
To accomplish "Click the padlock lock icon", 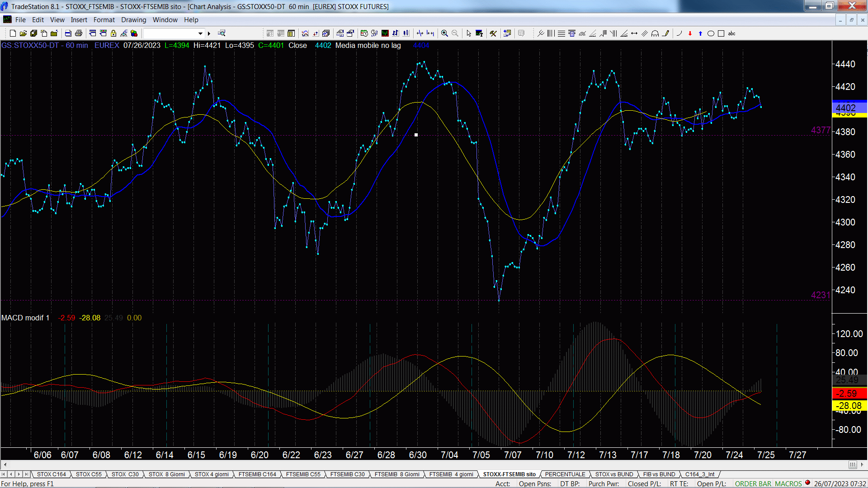I will click(x=113, y=33).
